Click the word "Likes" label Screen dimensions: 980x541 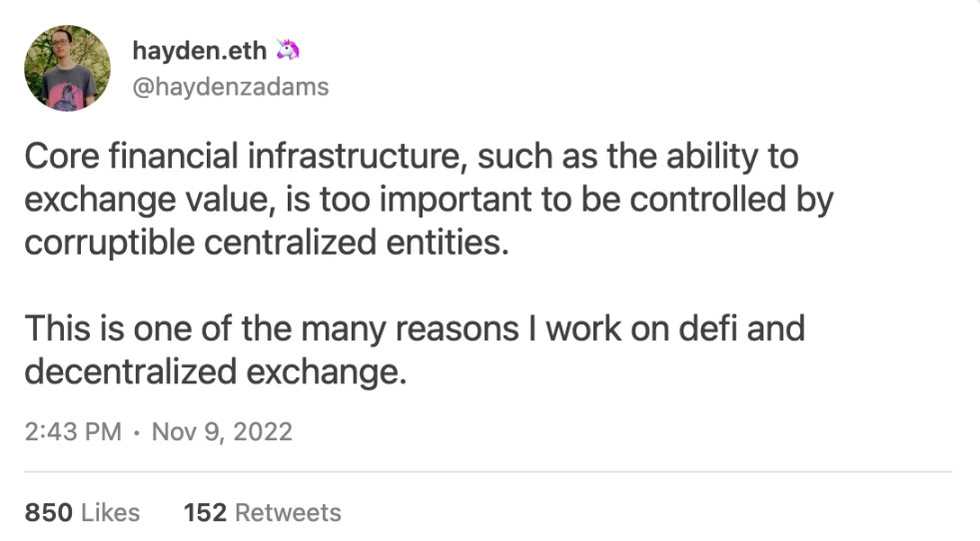[110, 513]
